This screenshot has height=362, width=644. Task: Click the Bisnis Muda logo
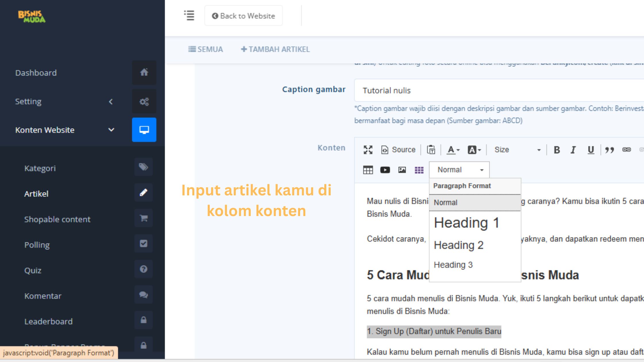32,16
